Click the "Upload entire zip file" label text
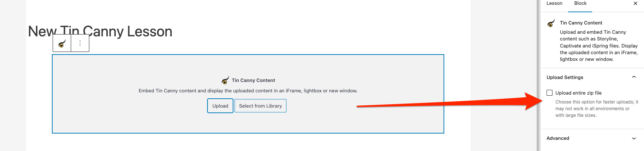This screenshot has width=644, height=151. coord(578,93)
